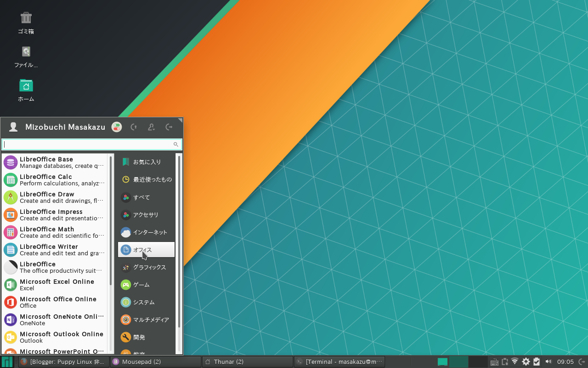This screenshot has width=588, height=368.
Task: Open settings manager toggle icon in menu header
Action: (117, 127)
